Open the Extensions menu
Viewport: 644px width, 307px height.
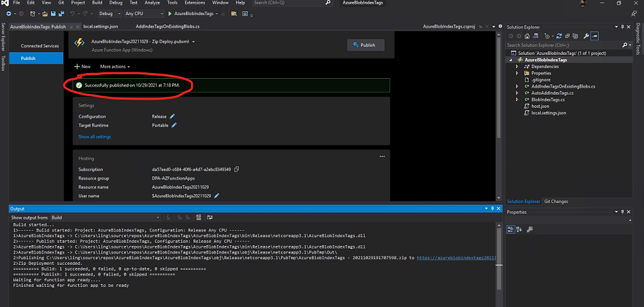click(195, 3)
